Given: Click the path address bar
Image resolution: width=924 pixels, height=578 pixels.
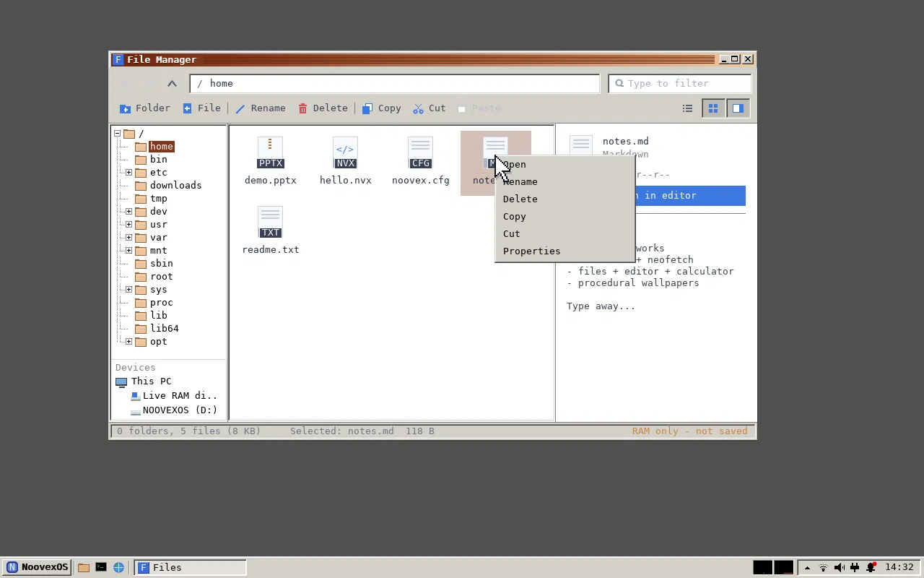Looking at the screenshot, I should (x=395, y=84).
